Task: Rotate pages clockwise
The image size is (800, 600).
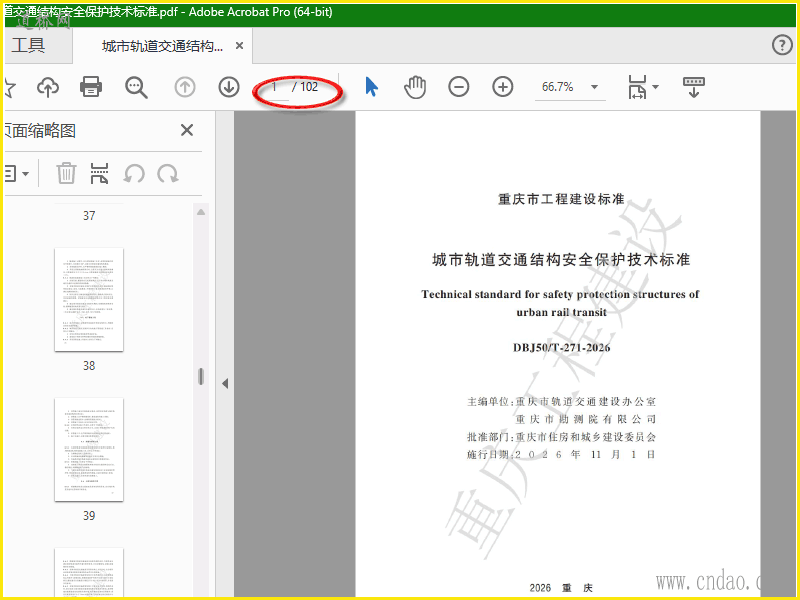Action: (167, 174)
